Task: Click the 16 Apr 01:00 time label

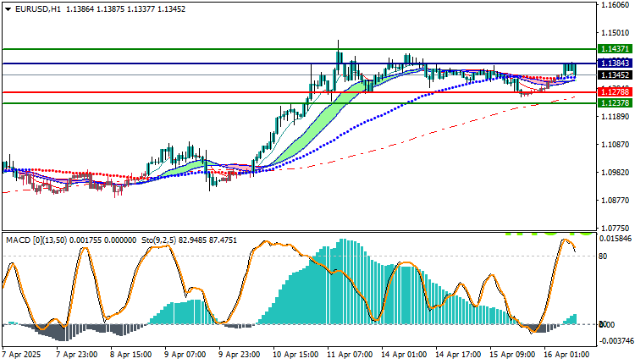Action: (x=567, y=355)
